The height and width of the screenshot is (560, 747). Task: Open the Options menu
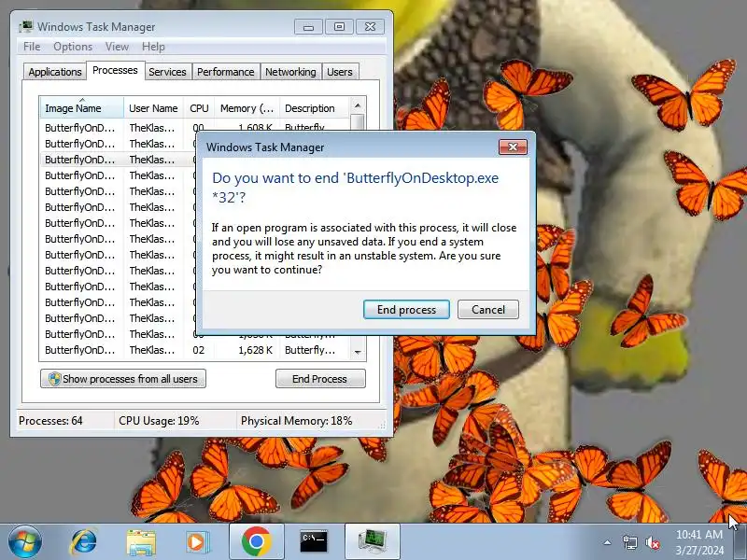tap(73, 47)
